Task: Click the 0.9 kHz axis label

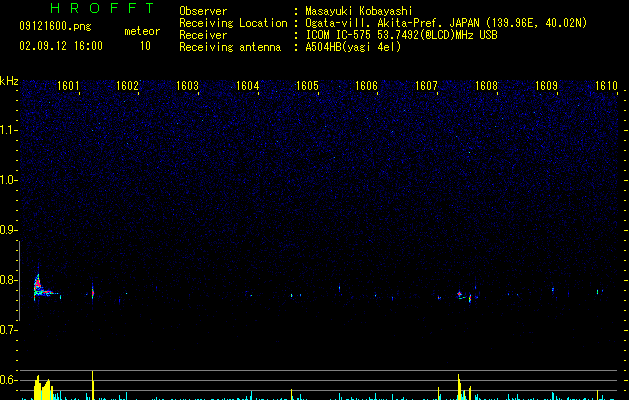Action: click(x=9, y=230)
